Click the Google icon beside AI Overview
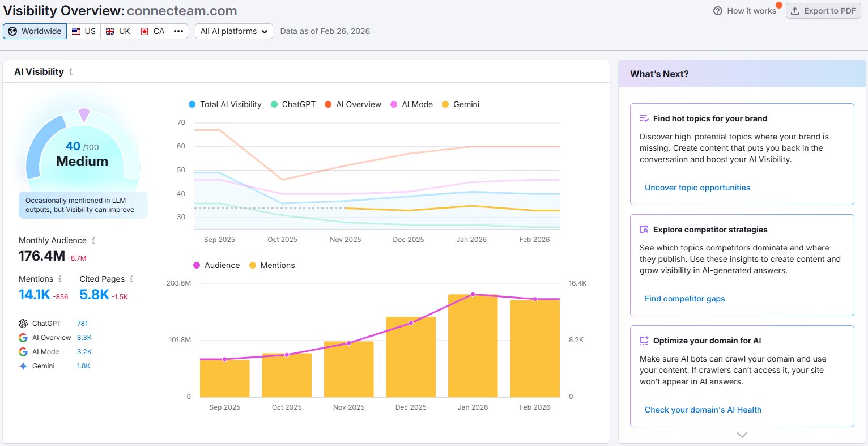Viewport: 868px width, 446px height. (x=23, y=338)
